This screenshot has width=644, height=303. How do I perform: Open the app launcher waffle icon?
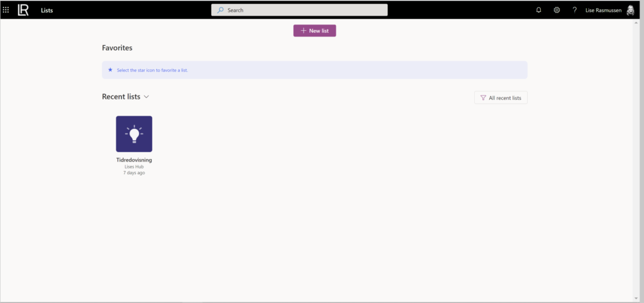(x=6, y=10)
